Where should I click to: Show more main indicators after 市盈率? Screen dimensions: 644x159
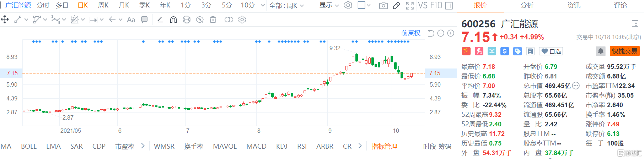click(143, 146)
